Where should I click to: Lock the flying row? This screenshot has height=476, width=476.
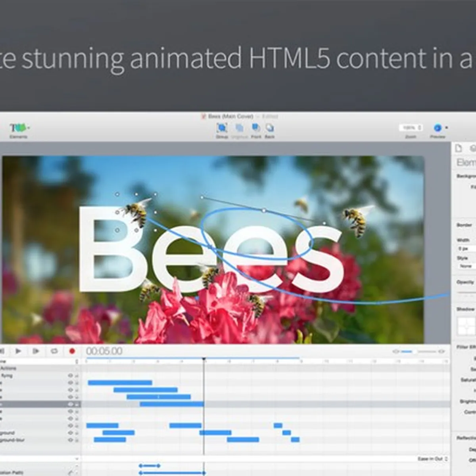[x=77, y=376]
